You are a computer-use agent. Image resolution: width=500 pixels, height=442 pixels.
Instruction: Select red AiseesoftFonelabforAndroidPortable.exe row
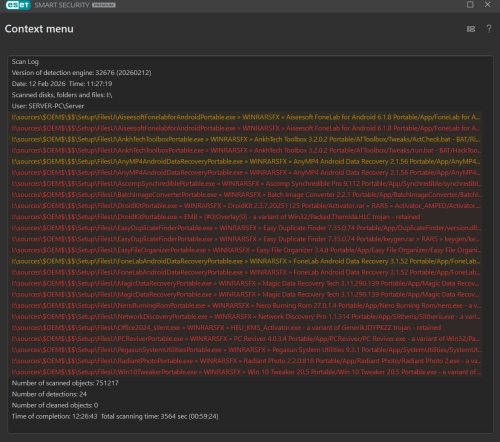pos(246,128)
